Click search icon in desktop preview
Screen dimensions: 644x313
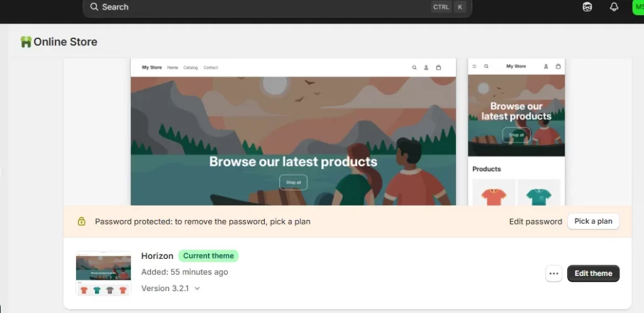click(x=414, y=68)
